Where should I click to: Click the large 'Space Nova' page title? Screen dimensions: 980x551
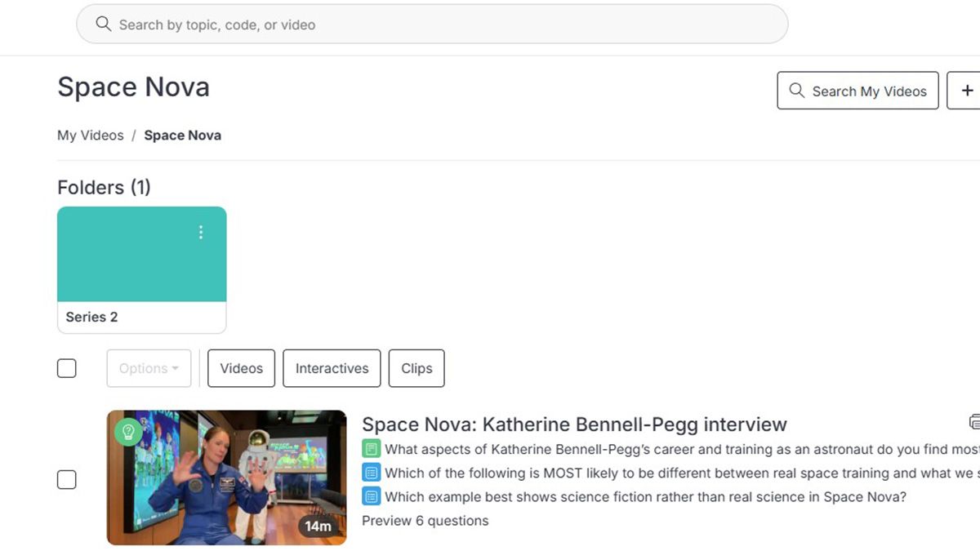point(134,87)
